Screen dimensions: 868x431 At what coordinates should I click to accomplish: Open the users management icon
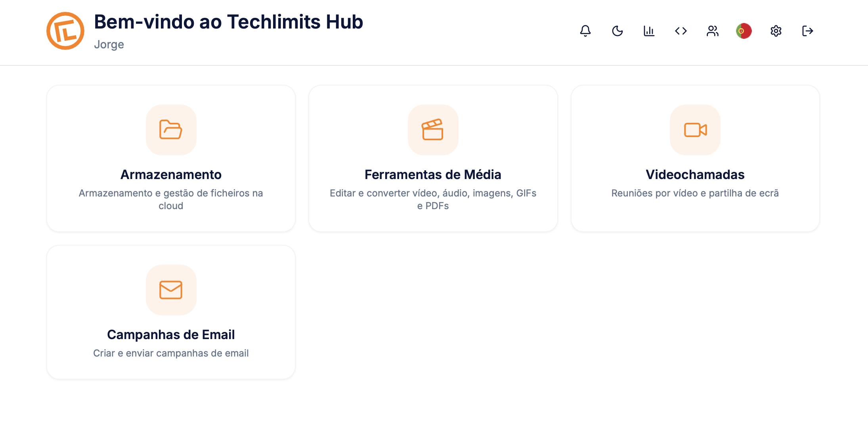tap(712, 31)
